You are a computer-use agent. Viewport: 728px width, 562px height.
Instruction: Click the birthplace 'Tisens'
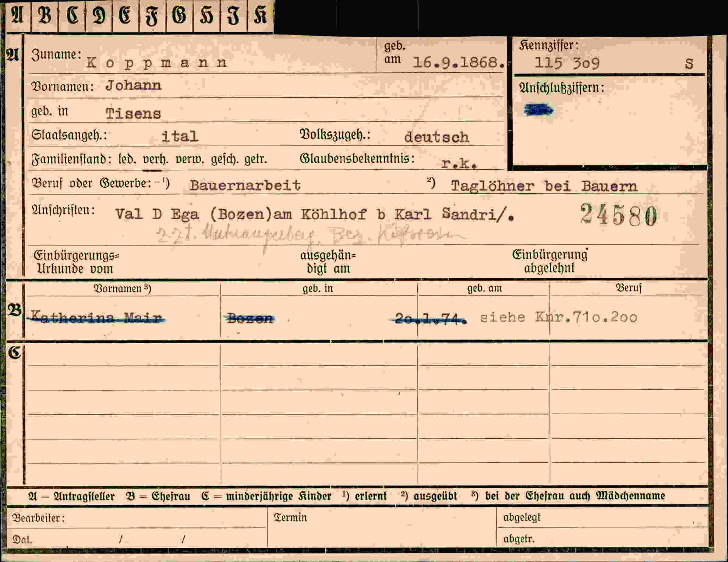coord(133,114)
